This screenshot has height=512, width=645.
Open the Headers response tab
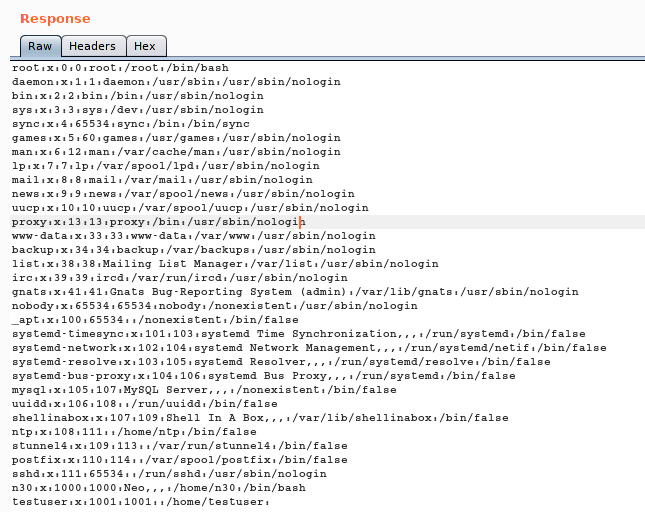(93, 46)
